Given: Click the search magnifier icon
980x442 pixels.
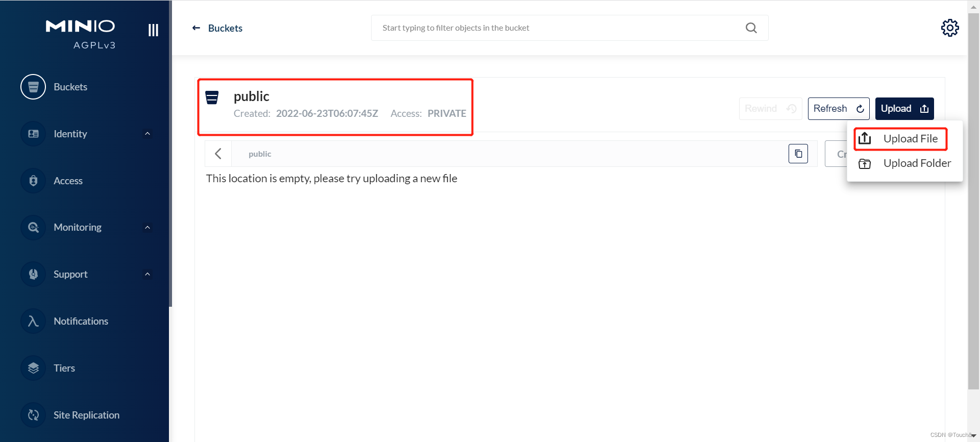Looking at the screenshot, I should (751, 28).
